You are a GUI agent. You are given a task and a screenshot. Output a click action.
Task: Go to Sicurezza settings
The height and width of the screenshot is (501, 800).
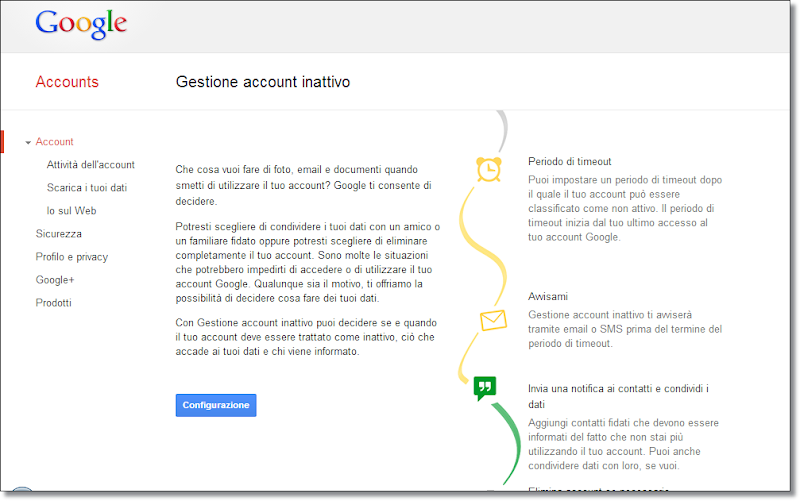[59, 234]
